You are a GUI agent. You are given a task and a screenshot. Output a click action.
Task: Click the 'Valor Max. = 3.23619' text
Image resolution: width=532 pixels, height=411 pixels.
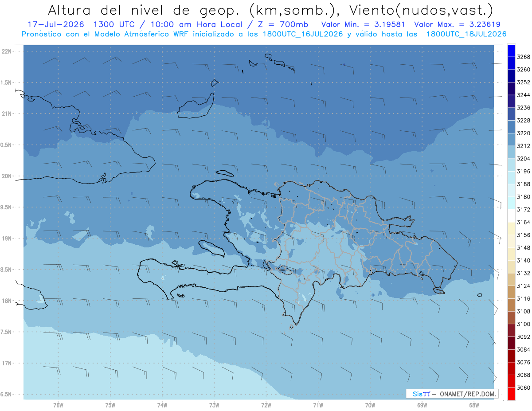(458, 24)
